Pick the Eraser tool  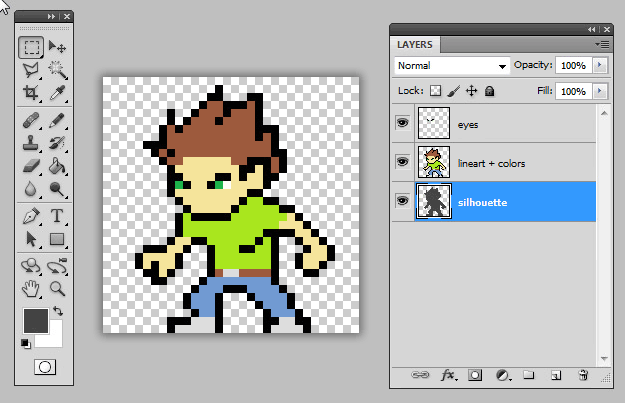click(x=31, y=166)
